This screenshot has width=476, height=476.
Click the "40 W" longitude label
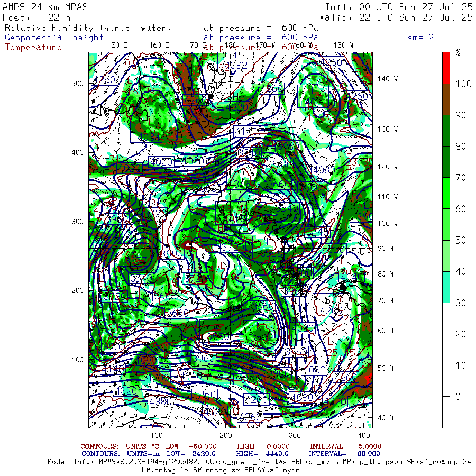pyautogui.click(x=386, y=418)
